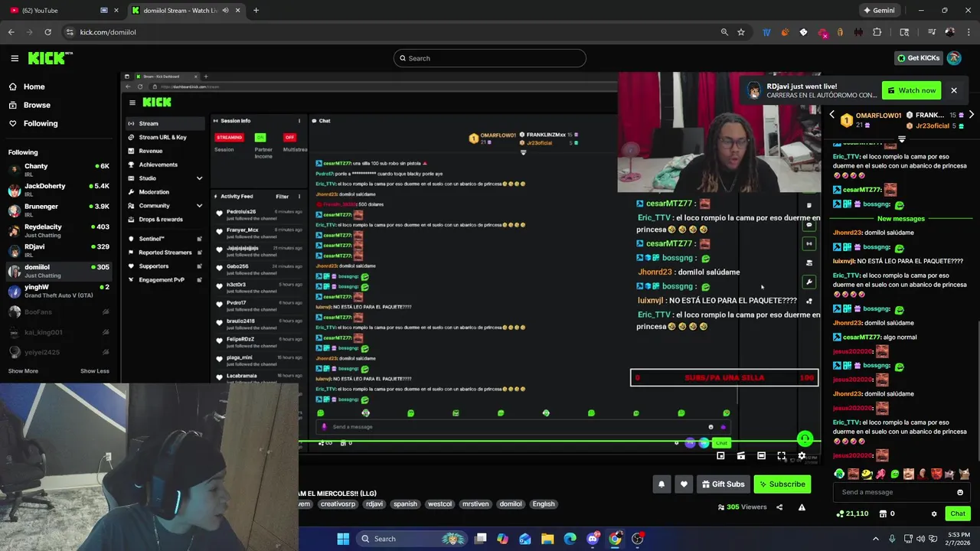Click the westcol tag

(439, 504)
